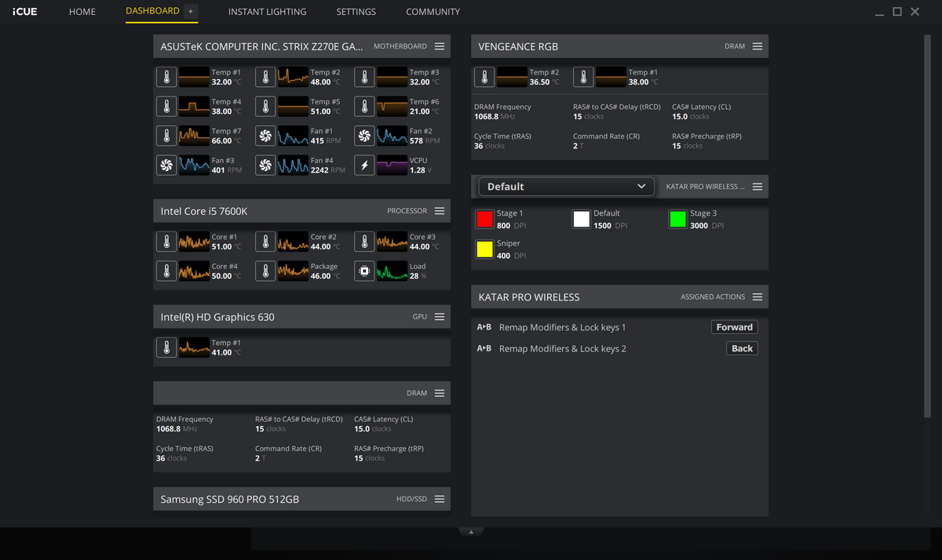Viewport: 942px width, 560px height.
Task: Open the Processor panel hamburger menu
Action: (440, 211)
